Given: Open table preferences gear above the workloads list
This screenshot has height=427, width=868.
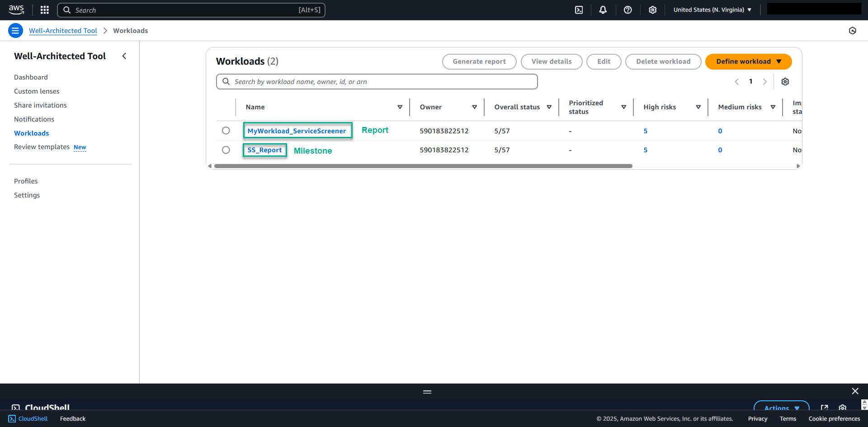Looking at the screenshot, I should 785,81.
